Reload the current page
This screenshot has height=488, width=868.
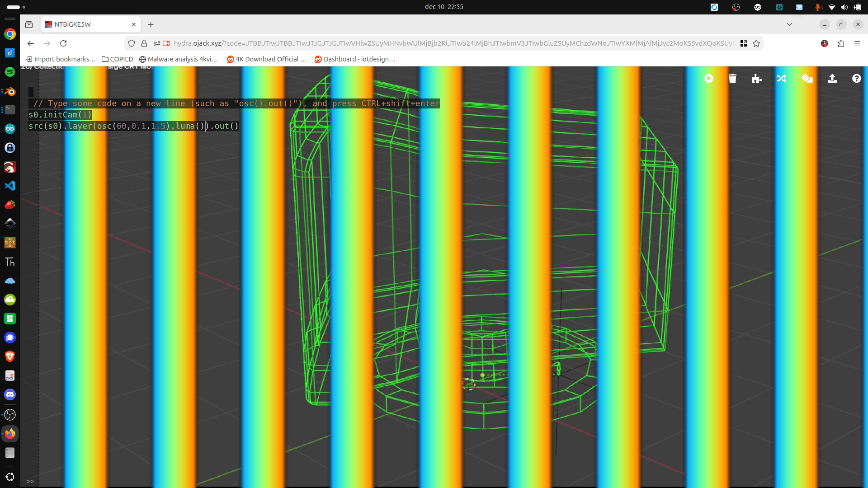click(x=63, y=43)
